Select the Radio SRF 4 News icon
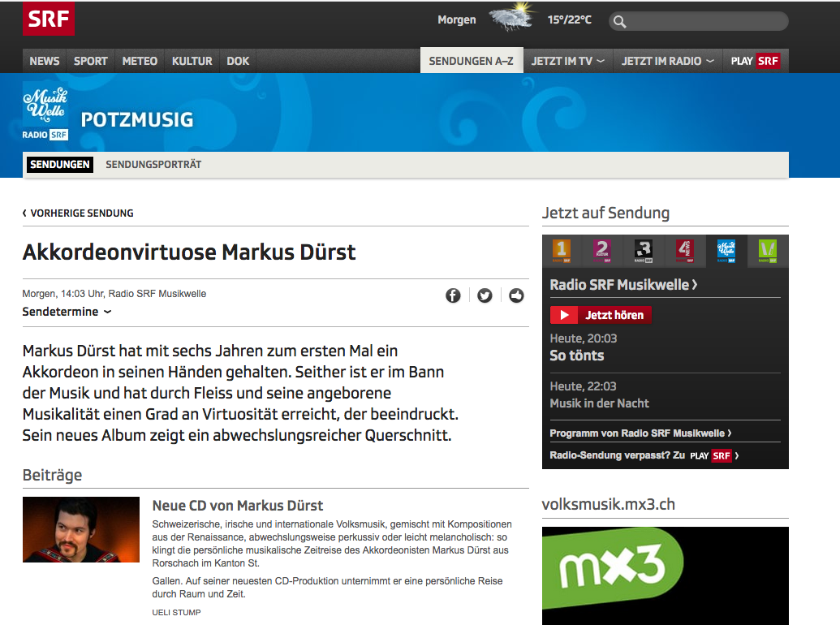The width and height of the screenshot is (840, 625). tap(685, 251)
